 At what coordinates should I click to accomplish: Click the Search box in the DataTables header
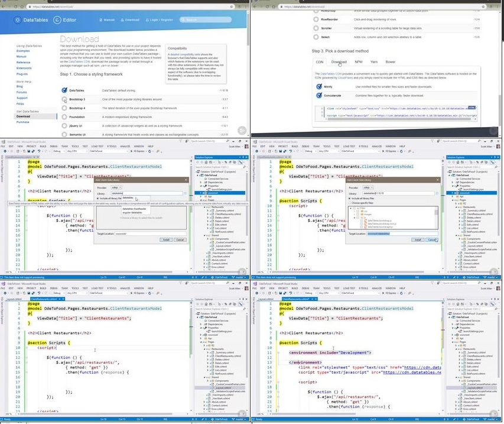pyautogui.click(x=206, y=20)
